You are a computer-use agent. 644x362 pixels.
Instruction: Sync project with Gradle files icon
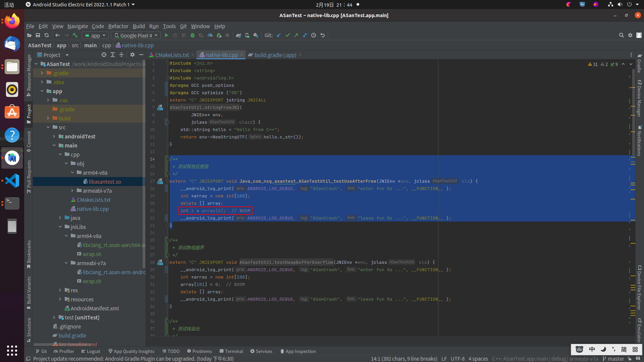[x=238, y=35]
